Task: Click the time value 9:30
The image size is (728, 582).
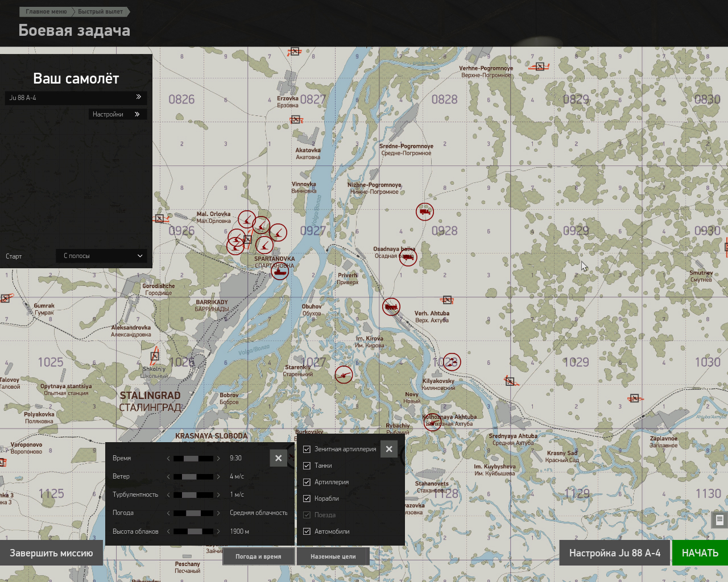Action: 235,458
